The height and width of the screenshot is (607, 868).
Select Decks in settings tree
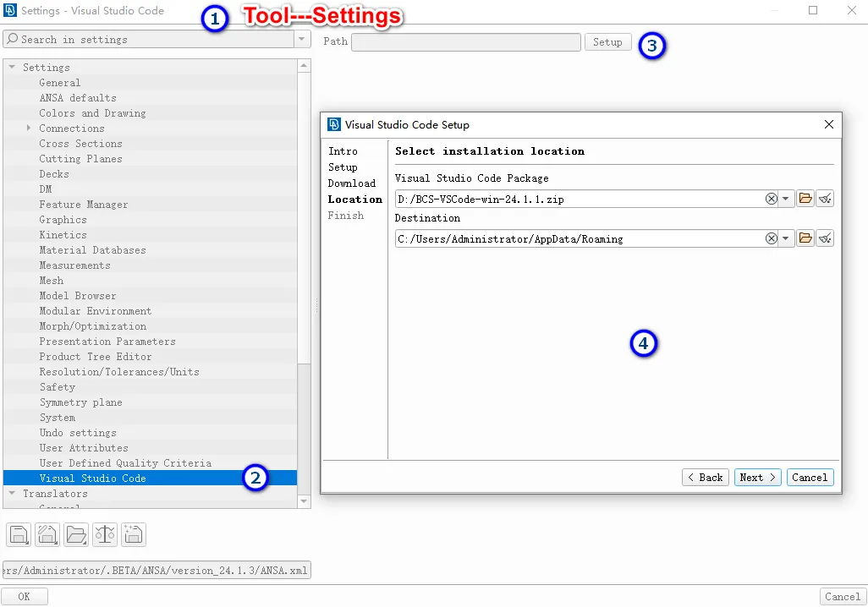coord(54,174)
